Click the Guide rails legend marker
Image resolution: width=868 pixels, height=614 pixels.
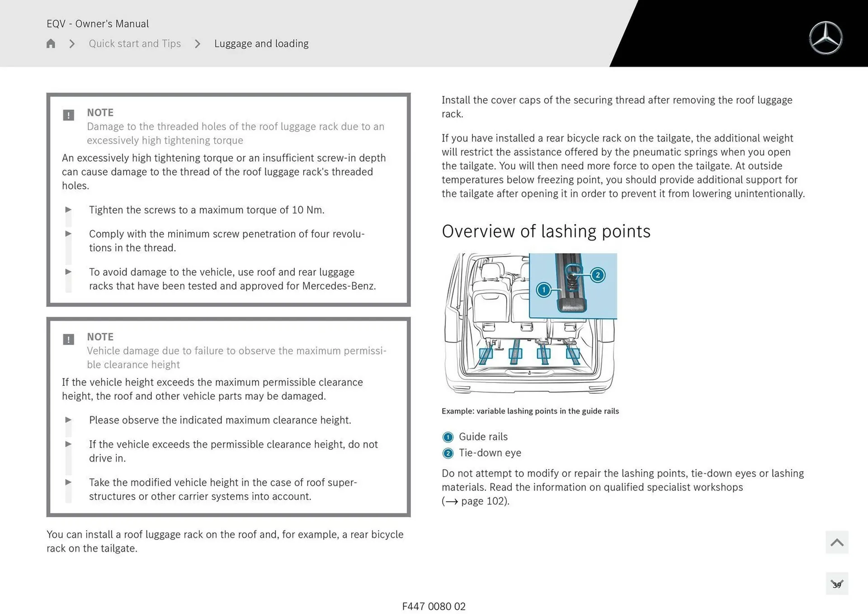(448, 437)
